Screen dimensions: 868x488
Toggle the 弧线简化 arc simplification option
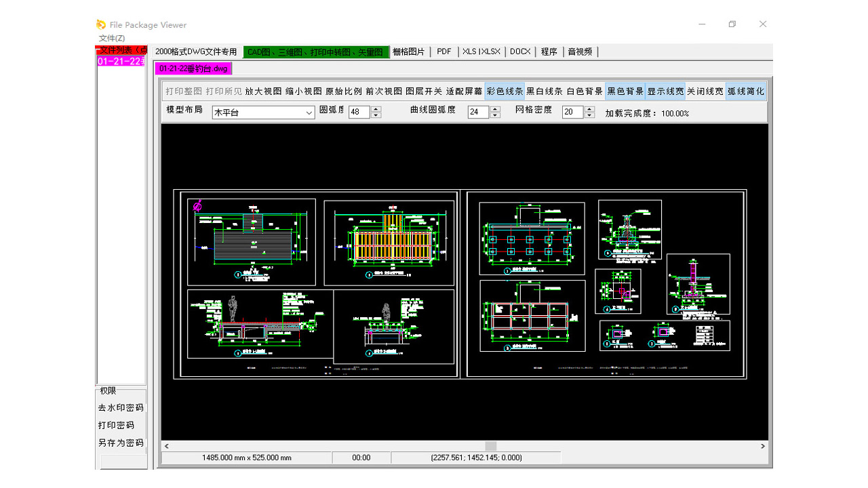(745, 91)
